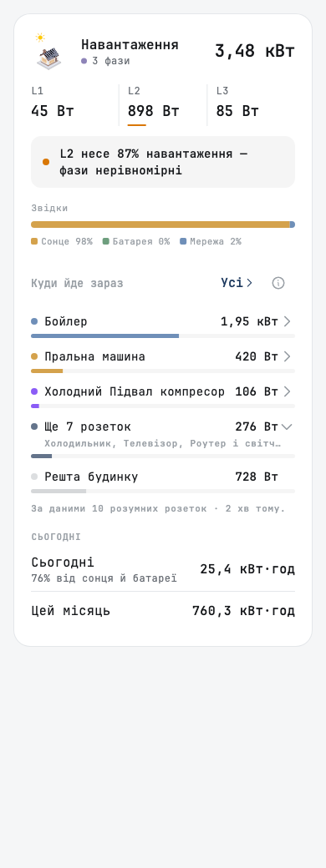This screenshot has height=868, width=326.
Task: Select the L1 phase tab
Action: (75, 103)
